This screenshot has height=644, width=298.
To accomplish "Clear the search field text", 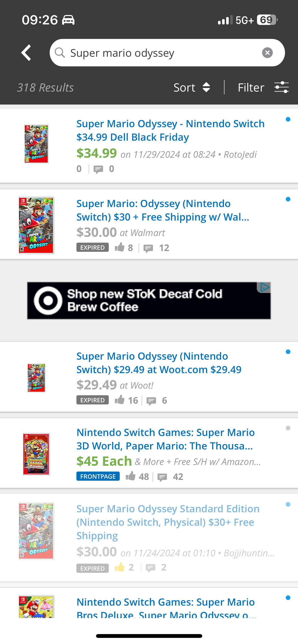I will (x=267, y=53).
